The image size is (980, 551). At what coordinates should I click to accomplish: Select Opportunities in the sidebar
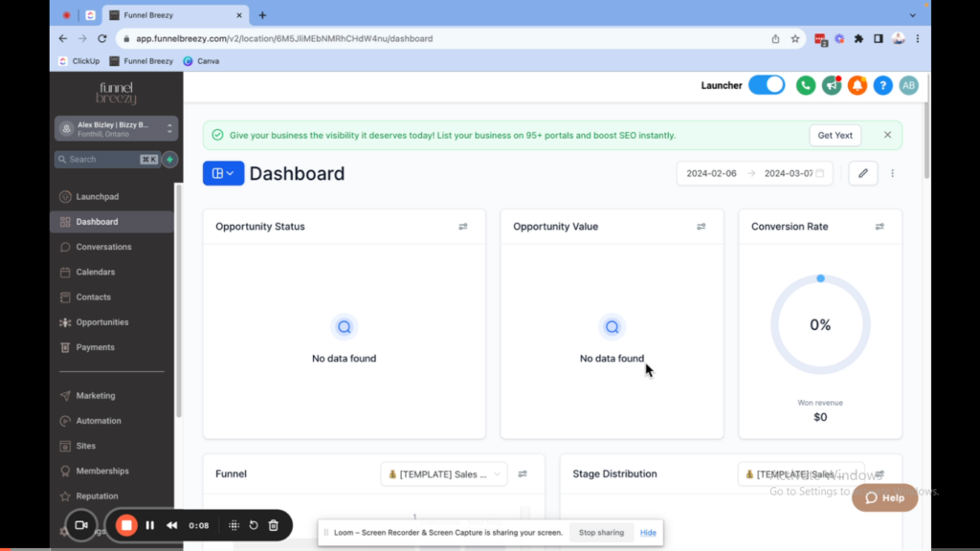102,322
